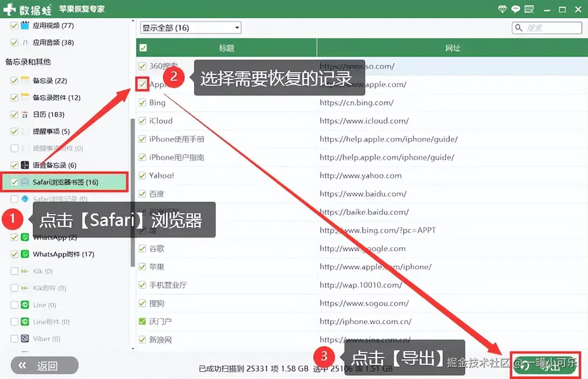
Task: Click the 备忘录 (22) notes icon
Action: pos(25,80)
